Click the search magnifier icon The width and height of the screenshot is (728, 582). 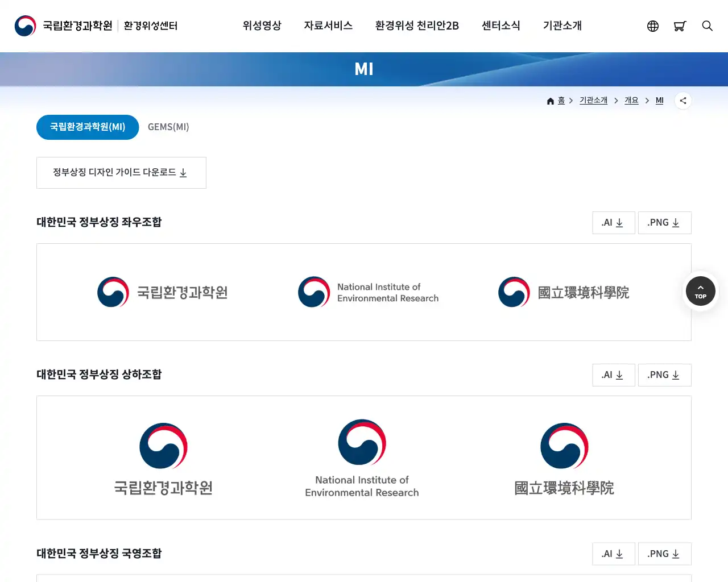[707, 26]
